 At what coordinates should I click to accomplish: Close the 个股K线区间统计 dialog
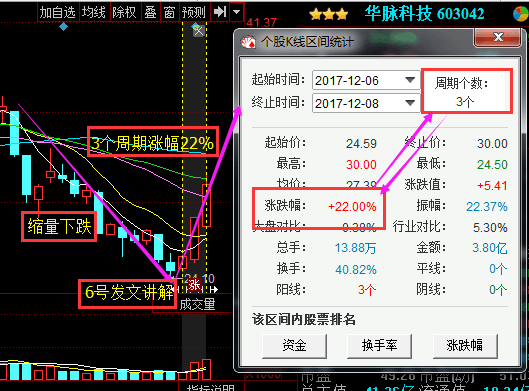click(x=497, y=37)
